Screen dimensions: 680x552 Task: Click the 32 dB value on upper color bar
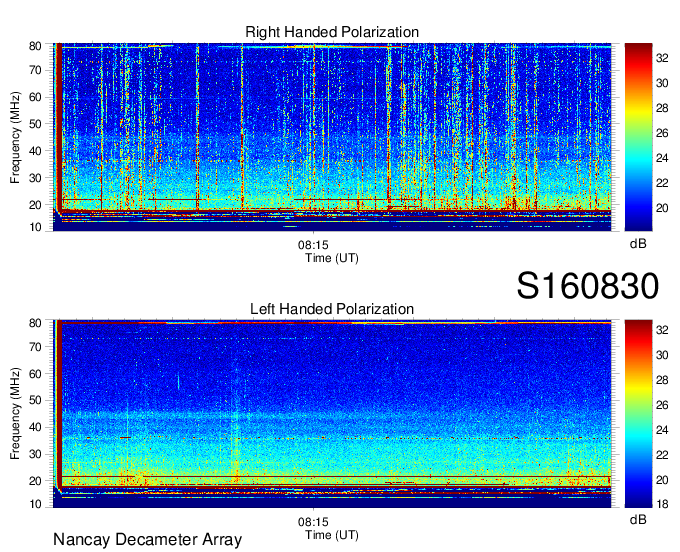click(662, 58)
